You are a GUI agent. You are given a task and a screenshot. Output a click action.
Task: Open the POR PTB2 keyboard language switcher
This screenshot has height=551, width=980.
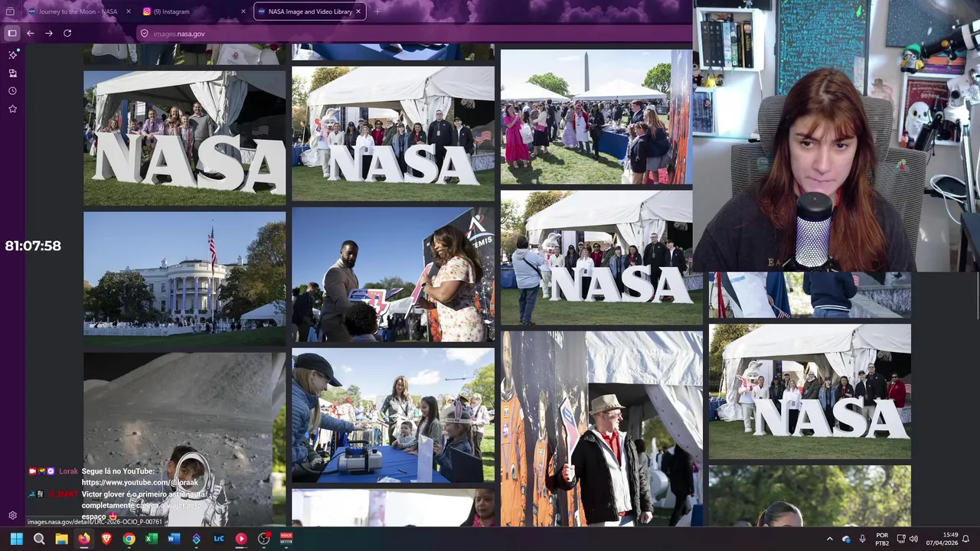tap(882, 539)
